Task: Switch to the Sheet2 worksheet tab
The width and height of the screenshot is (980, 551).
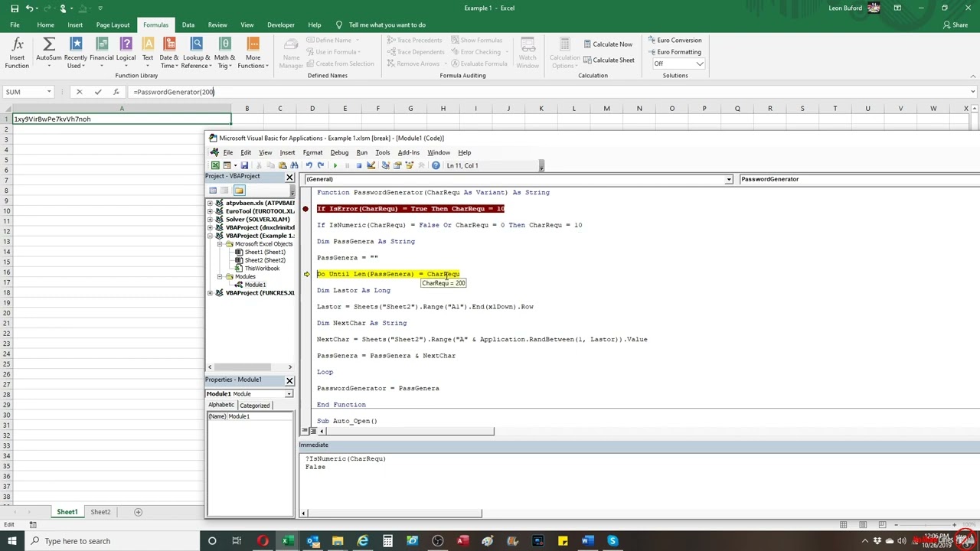Action: click(x=100, y=512)
